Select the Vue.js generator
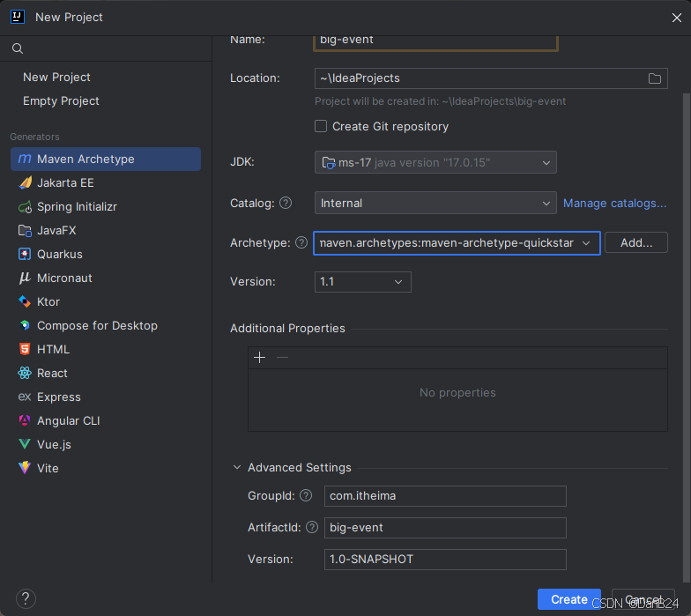The height and width of the screenshot is (616, 691). point(106,444)
